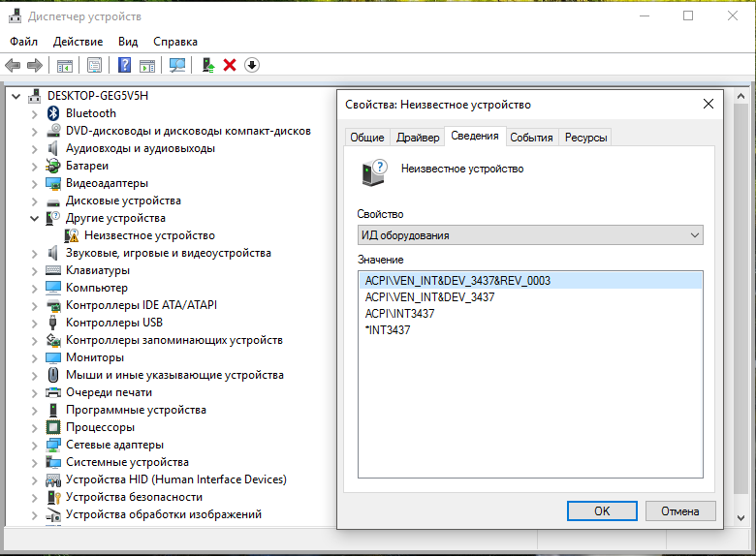This screenshot has height=556, width=756.
Task: Select Программные устройства tree item
Action: [x=136, y=410]
